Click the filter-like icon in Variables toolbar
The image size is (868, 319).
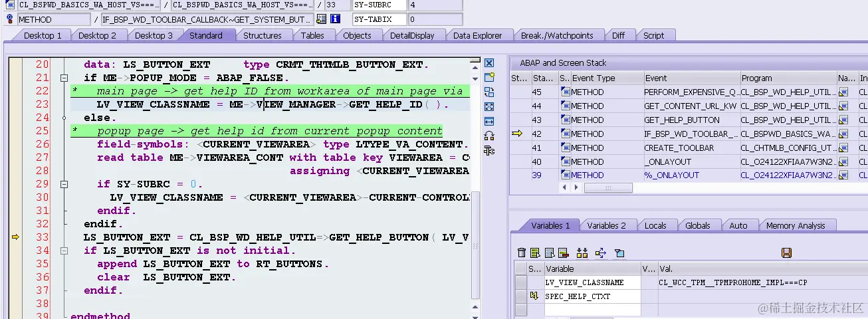point(619,253)
